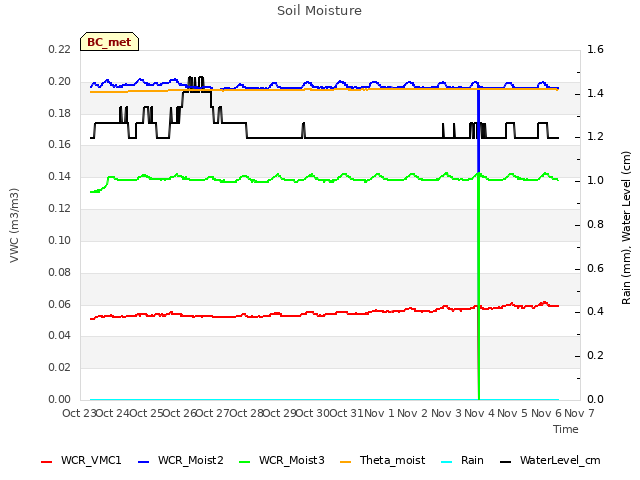
Task: Click the black WaterLevel_cm legend swatch
Action: (x=506, y=462)
